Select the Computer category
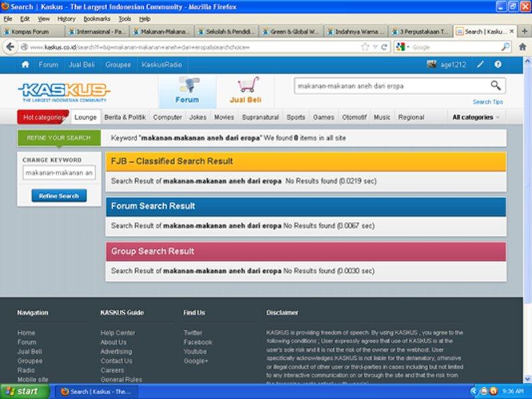 [x=167, y=117]
